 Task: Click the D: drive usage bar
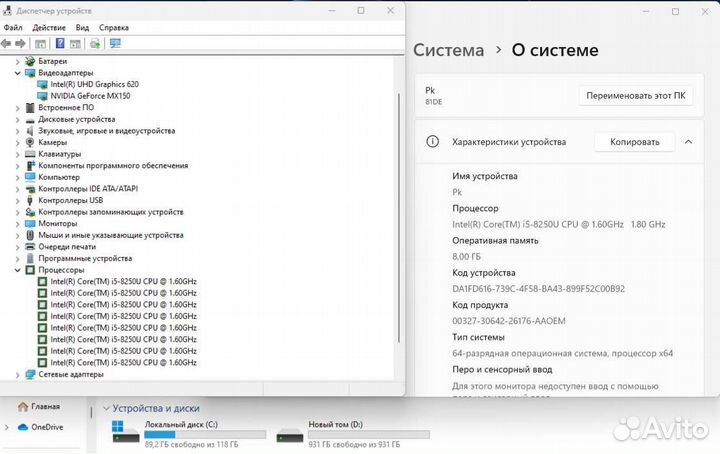coord(369,434)
